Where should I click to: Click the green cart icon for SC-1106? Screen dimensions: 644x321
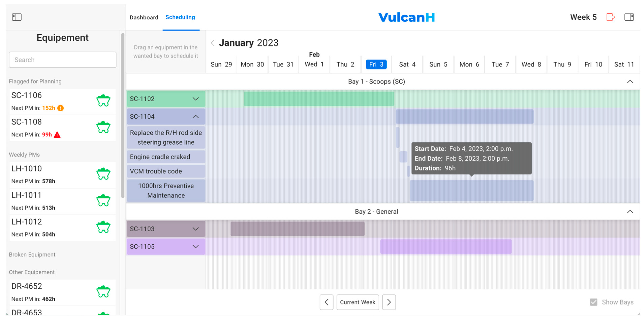coord(103,101)
